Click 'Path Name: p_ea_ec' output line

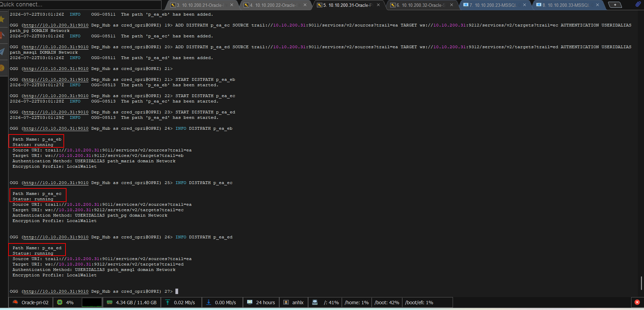coord(37,194)
